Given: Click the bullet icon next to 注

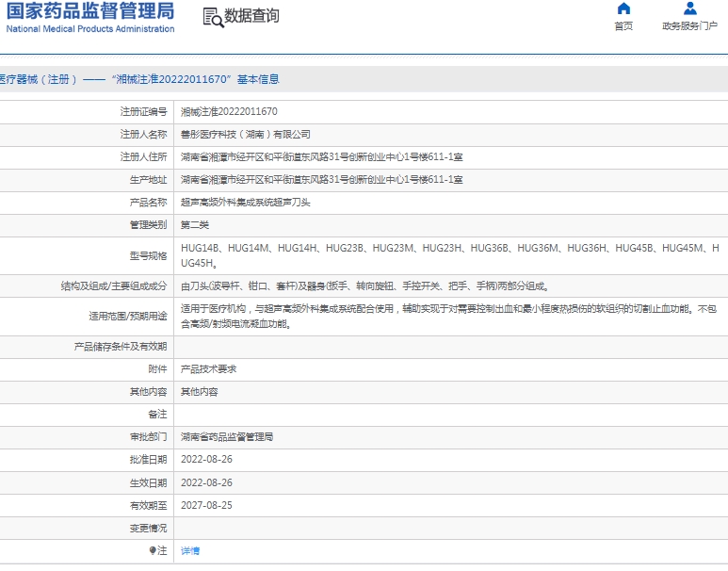Looking at the screenshot, I should coord(153,550).
